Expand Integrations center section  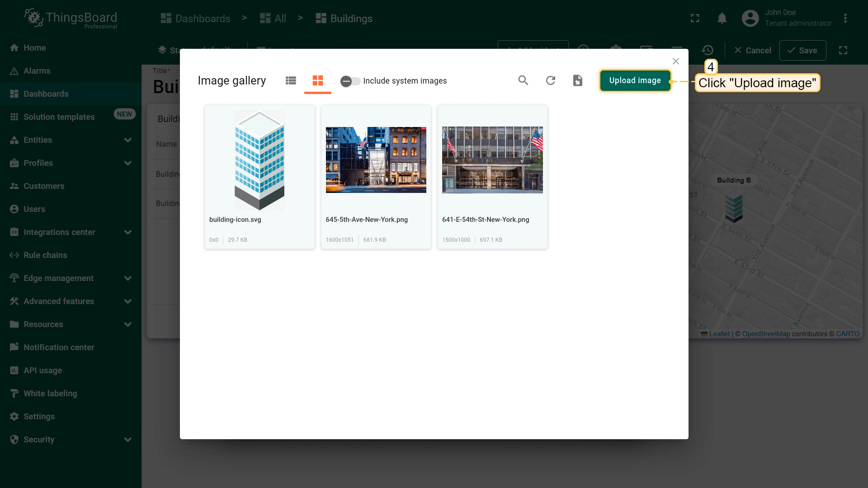click(128, 232)
